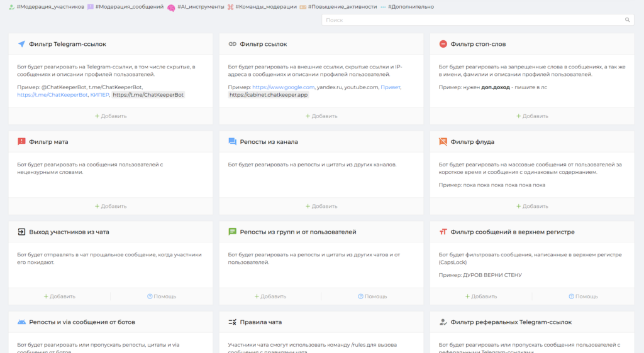Click the orange Фильтр флуда icon
This screenshot has height=353, width=644.
[x=443, y=141]
